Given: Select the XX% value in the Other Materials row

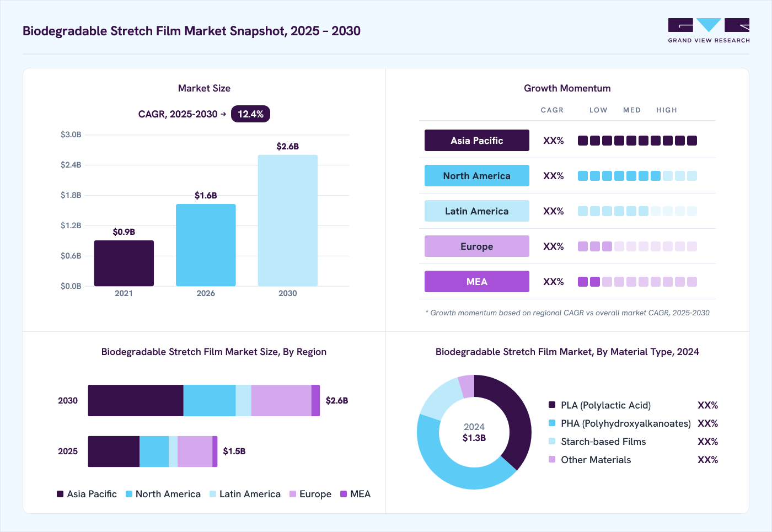Looking at the screenshot, I should point(708,460).
